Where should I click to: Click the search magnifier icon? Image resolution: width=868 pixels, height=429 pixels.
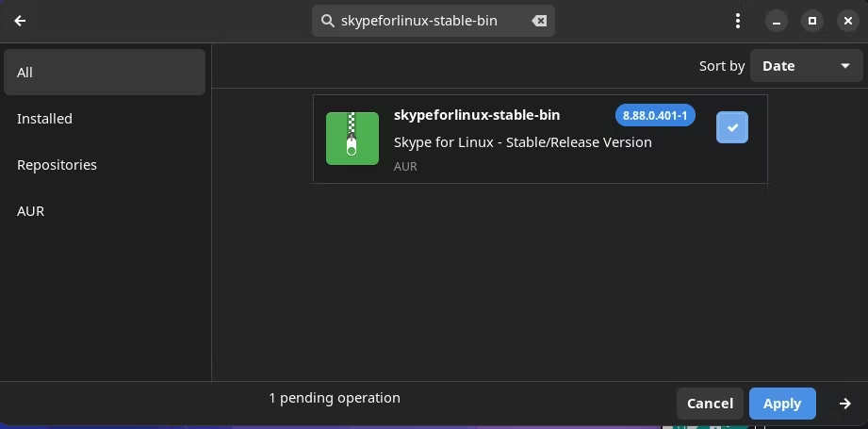(328, 21)
